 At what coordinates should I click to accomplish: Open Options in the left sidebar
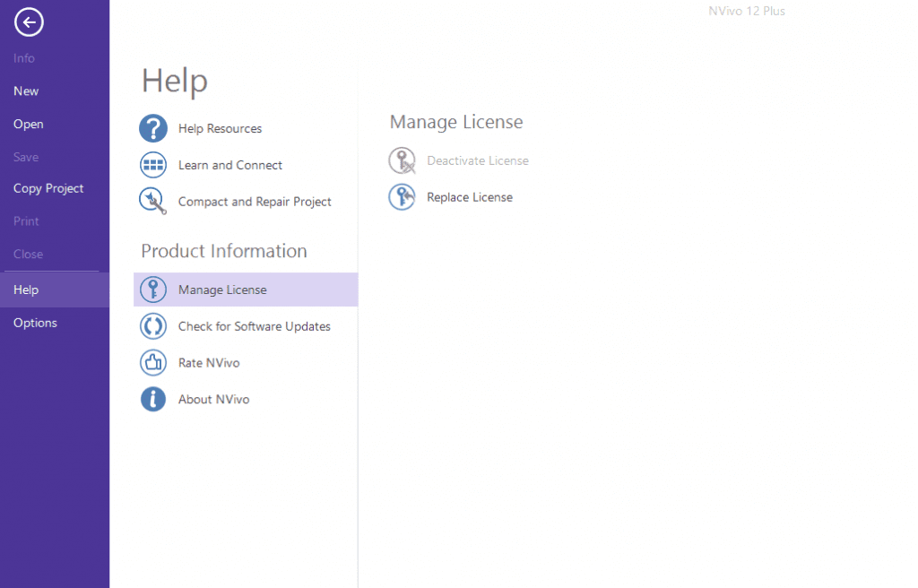[x=35, y=323]
